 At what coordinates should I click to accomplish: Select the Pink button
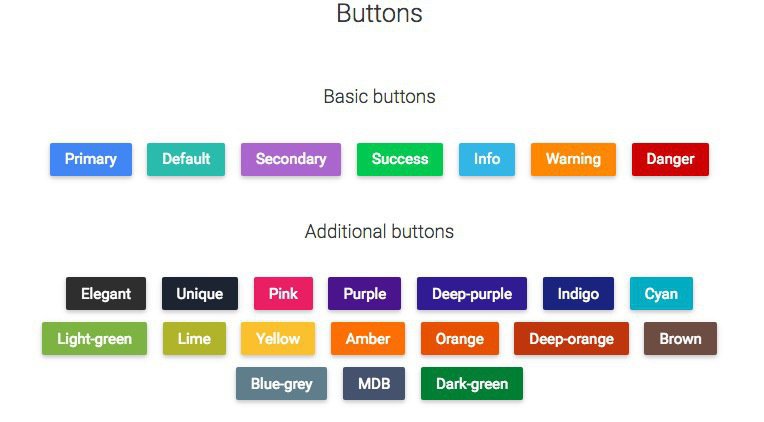[283, 294]
